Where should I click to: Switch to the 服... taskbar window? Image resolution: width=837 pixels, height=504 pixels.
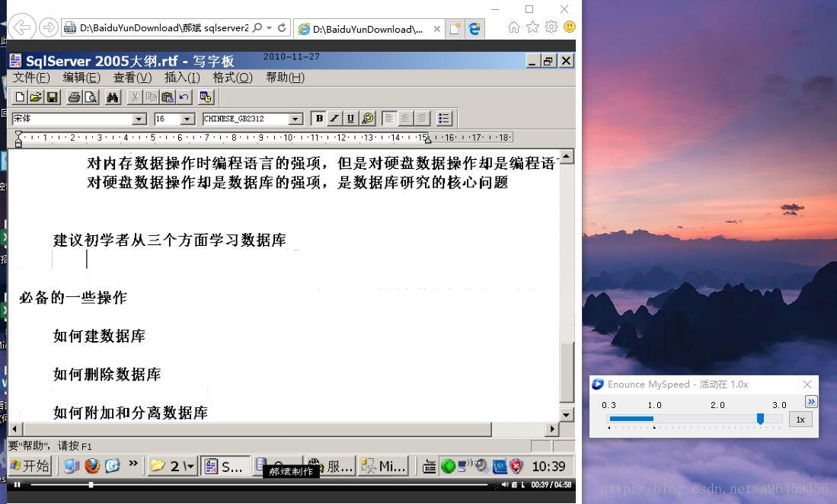click(330, 466)
